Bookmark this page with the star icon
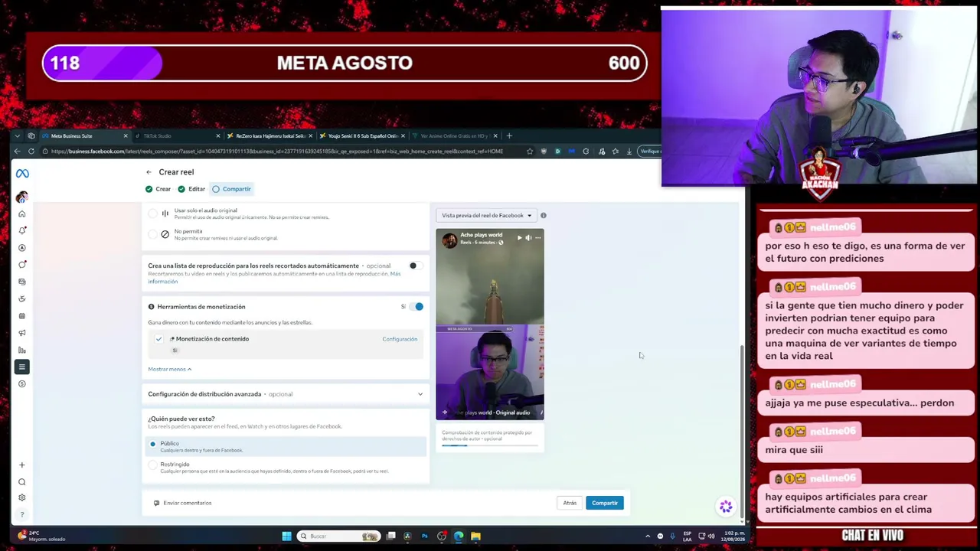Image resolution: width=980 pixels, height=551 pixels. [x=530, y=152]
